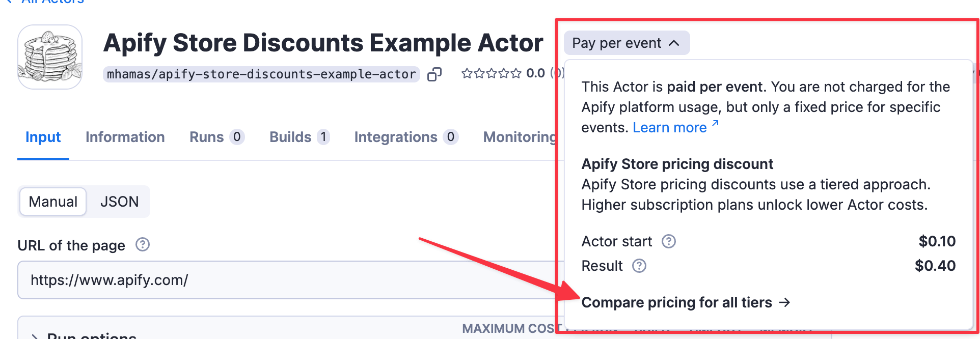Click the first star to rate the actor
This screenshot has width=980, height=339.
468,73
